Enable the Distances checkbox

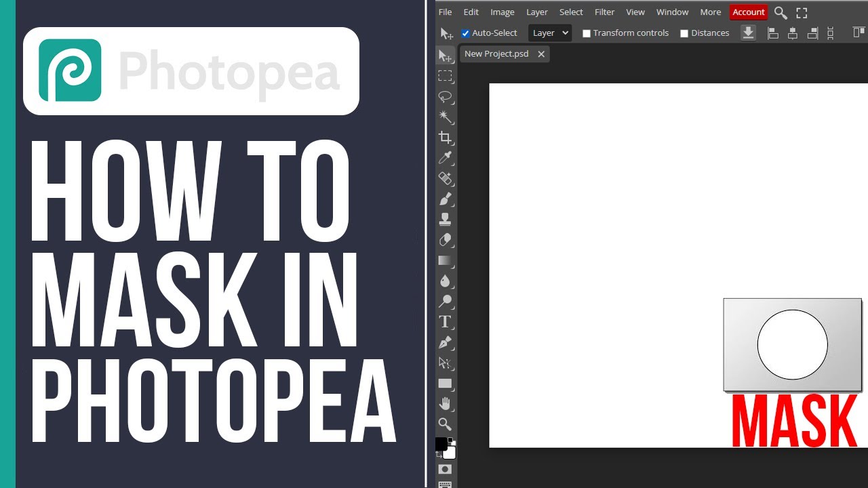[684, 33]
